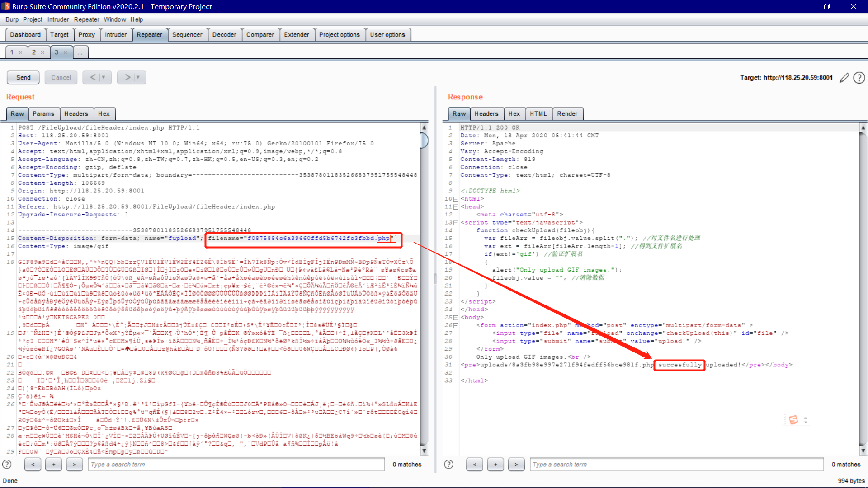Collapse the body tag on line 25
The width and height of the screenshot is (868, 488).
(x=456, y=318)
